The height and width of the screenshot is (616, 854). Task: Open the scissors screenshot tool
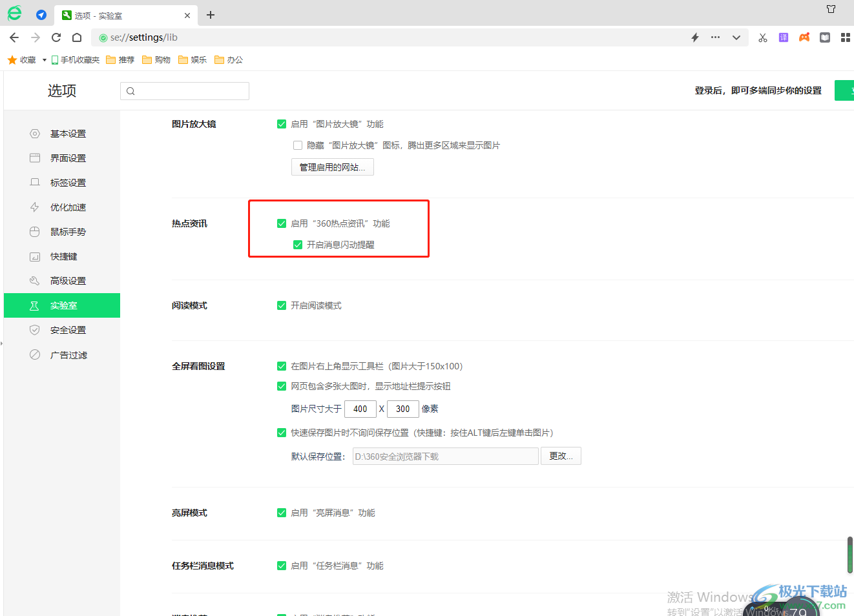tap(763, 37)
